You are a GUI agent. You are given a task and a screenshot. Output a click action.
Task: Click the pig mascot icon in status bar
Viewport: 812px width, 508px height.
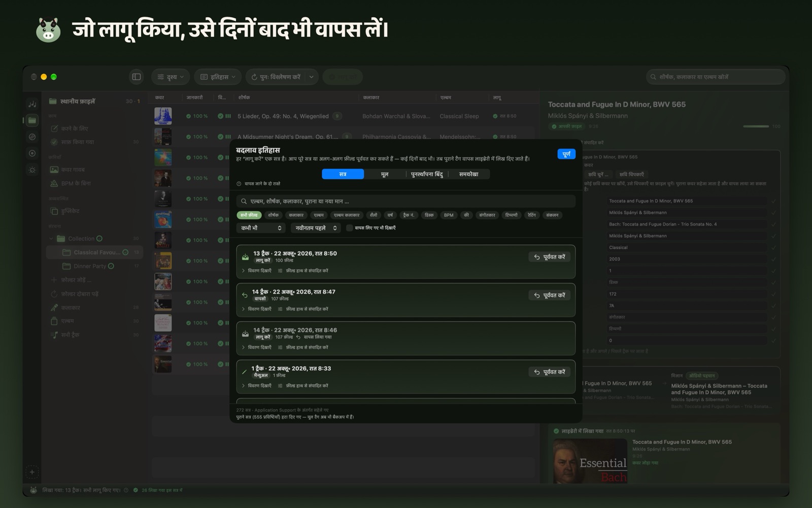coord(33,490)
